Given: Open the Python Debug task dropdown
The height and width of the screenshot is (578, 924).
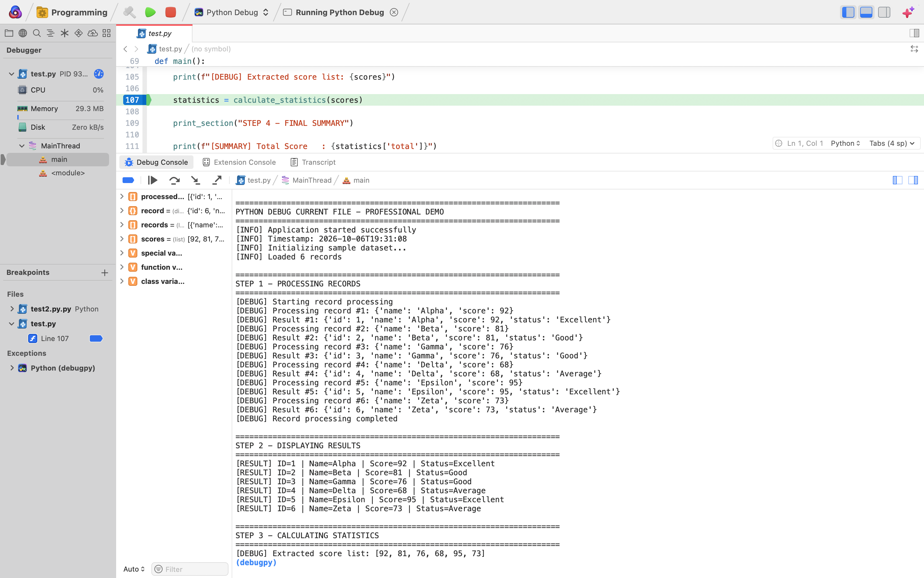Looking at the screenshot, I should tap(231, 12).
